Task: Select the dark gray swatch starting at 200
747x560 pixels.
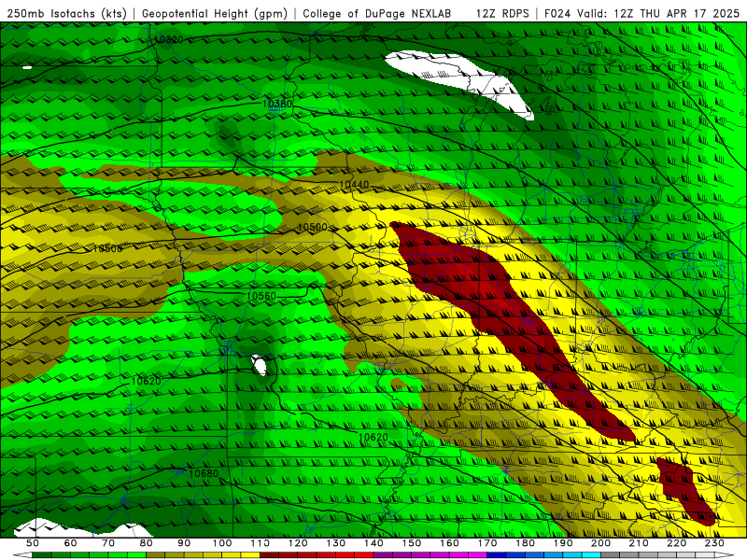Action: click(611, 555)
